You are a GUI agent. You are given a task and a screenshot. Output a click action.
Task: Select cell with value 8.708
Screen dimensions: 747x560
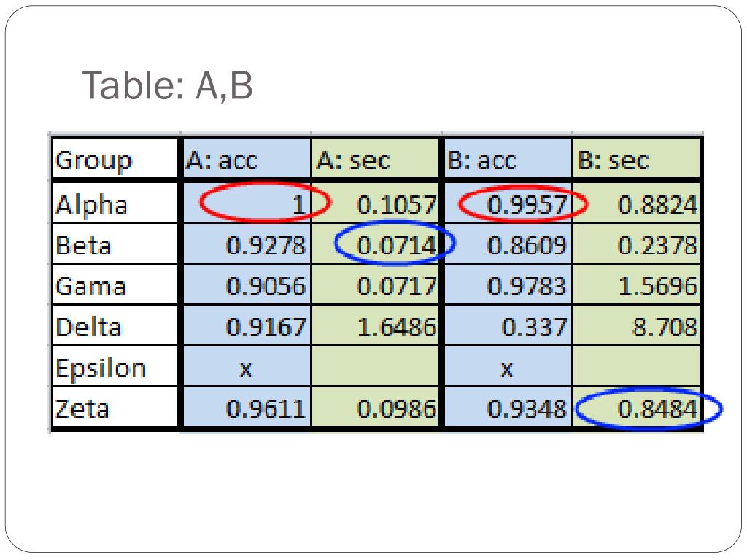pos(636,326)
